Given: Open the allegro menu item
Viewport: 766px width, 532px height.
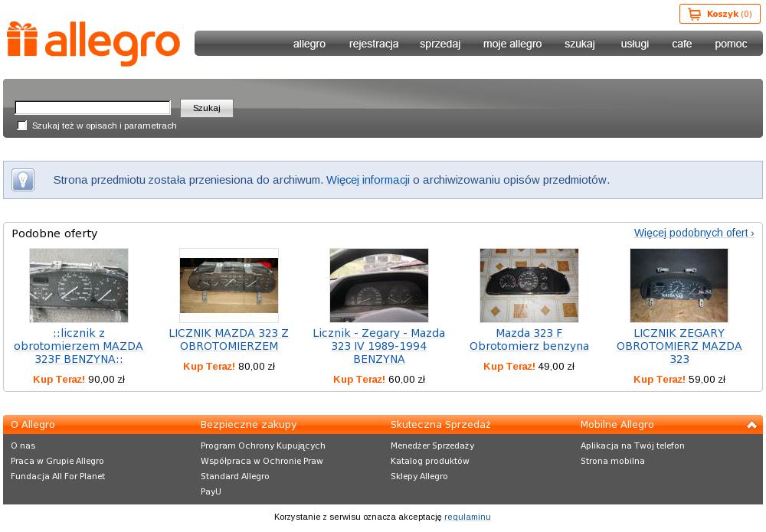Looking at the screenshot, I should tap(309, 44).
